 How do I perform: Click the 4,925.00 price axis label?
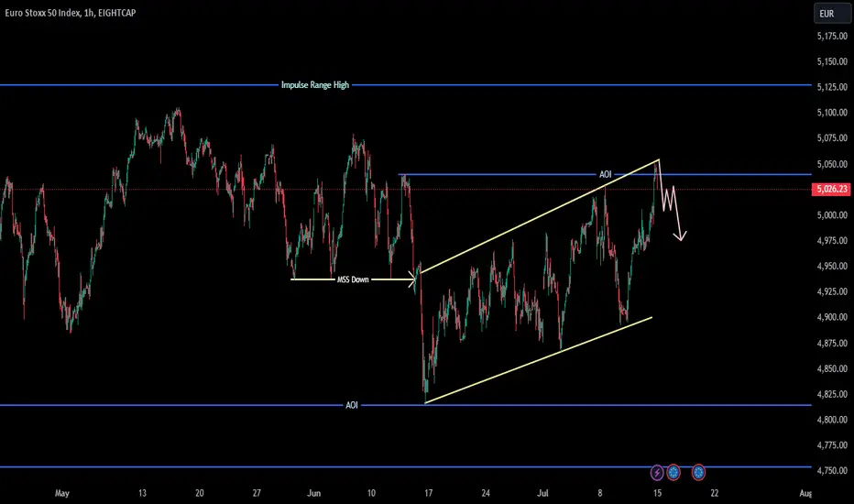coord(832,292)
